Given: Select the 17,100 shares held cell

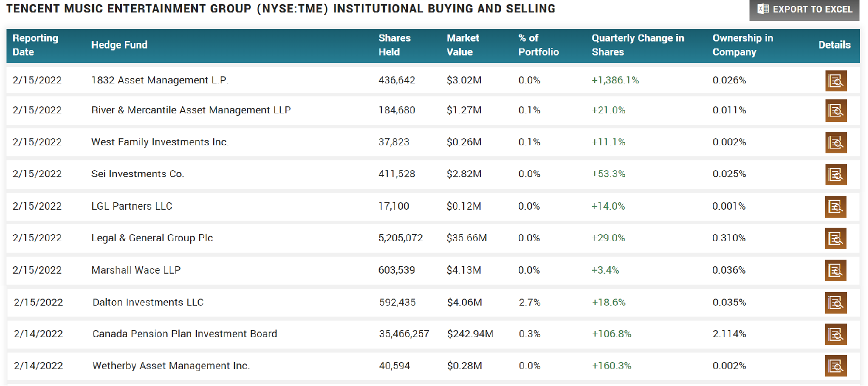Looking at the screenshot, I should pos(393,206).
